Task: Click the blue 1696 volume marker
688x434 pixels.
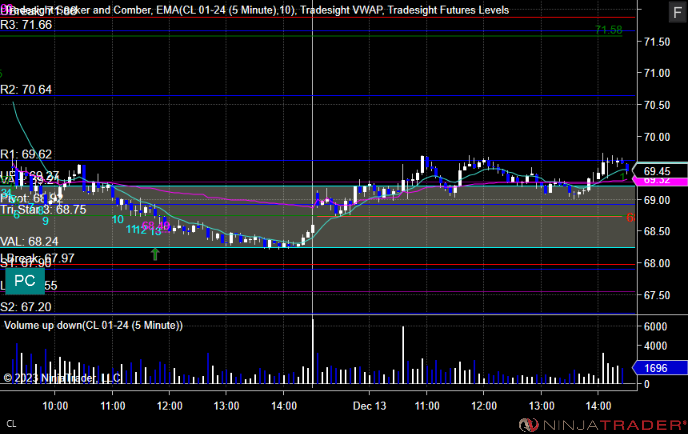Action: (x=660, y=368)
